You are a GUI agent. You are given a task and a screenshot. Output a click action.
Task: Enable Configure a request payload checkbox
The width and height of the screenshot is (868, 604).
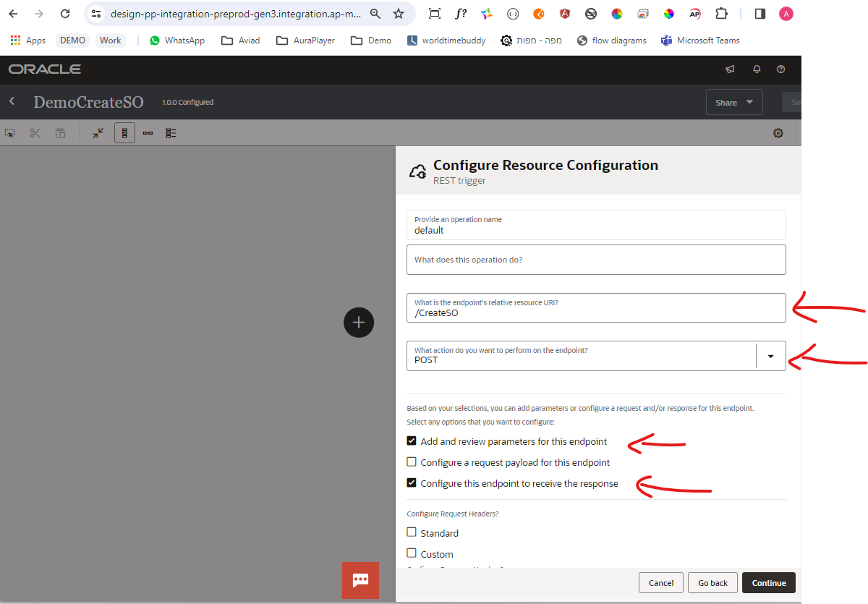click(412, 462)
